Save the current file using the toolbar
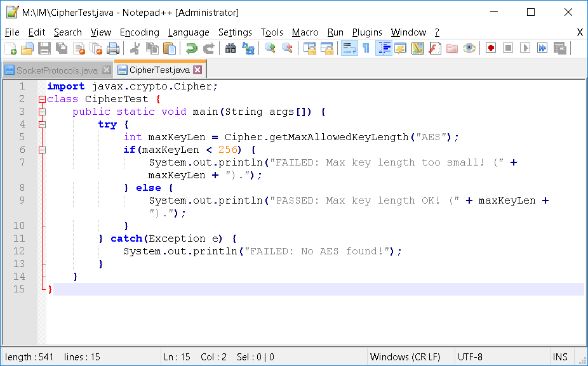This screenshot has height=366, width=588. pyautogui.click(x=44, y=48)
